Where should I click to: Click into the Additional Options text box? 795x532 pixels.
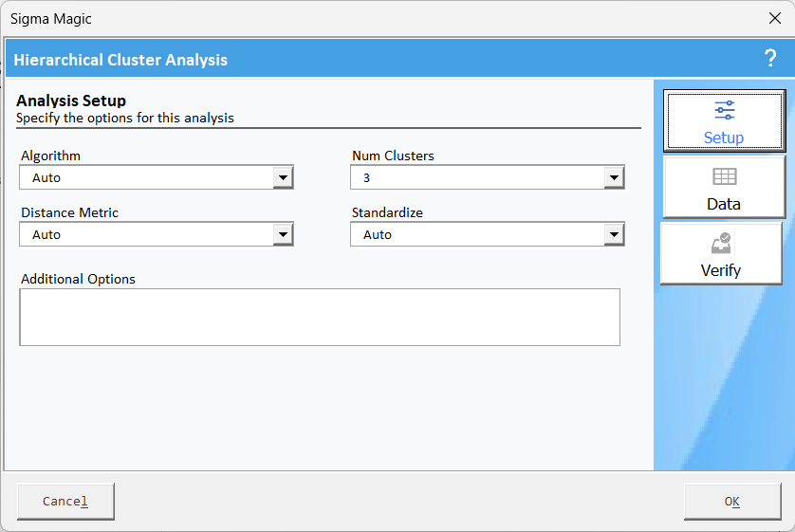[x=320, y=317]
